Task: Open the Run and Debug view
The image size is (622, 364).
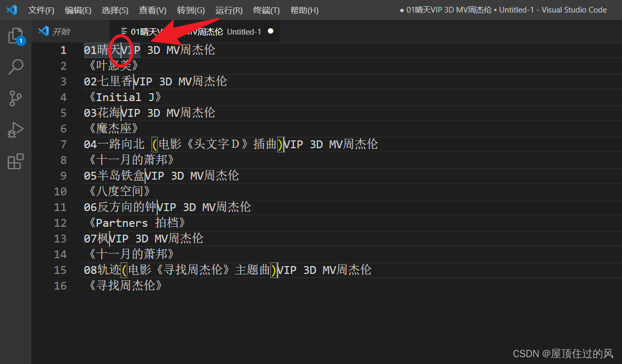Action: point(16,130)
